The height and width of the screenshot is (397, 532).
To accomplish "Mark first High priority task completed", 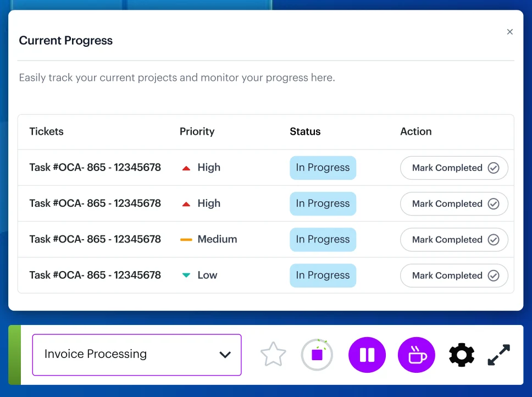I will (x=454, y=168).
